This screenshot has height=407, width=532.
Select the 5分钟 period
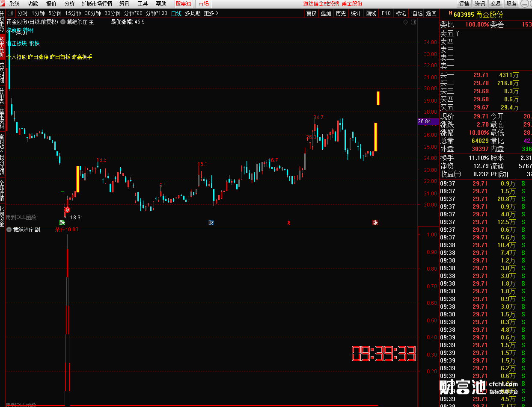coord(55,13)
